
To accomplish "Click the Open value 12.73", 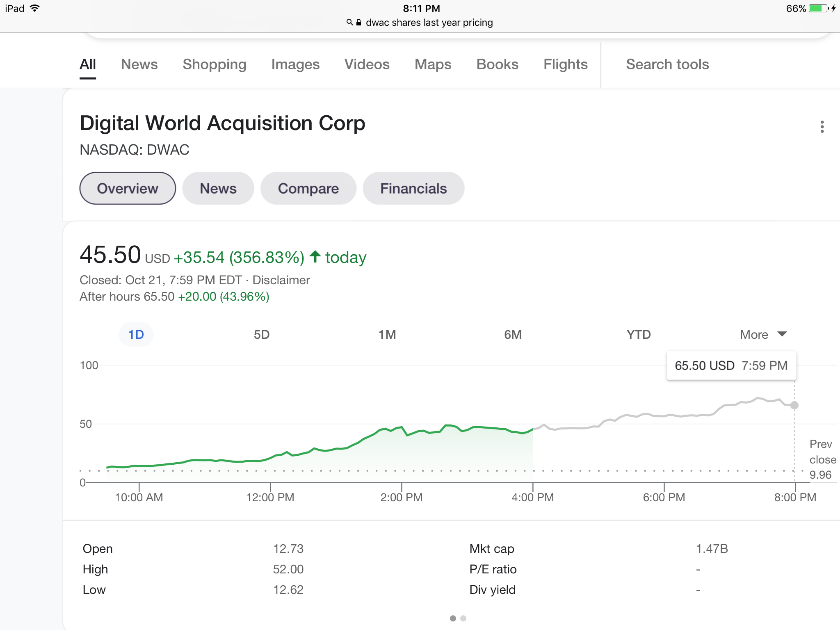I will point(288,549).
